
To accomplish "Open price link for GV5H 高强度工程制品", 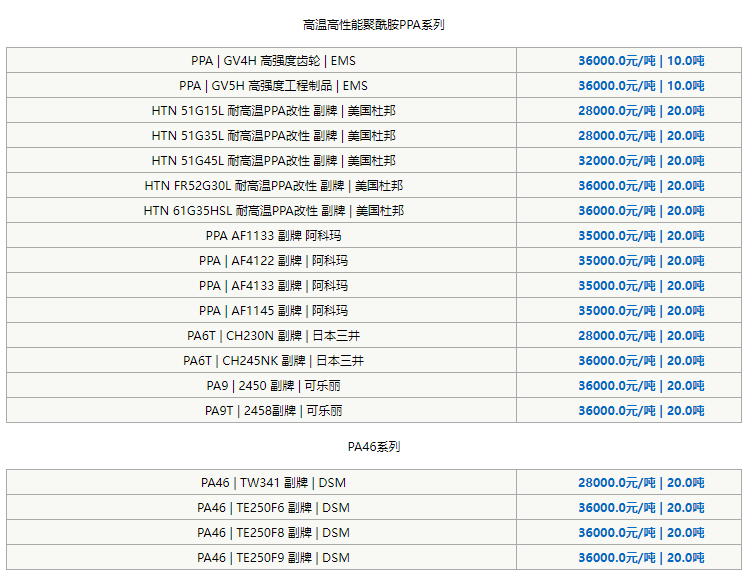I will [x=641, y=86].
